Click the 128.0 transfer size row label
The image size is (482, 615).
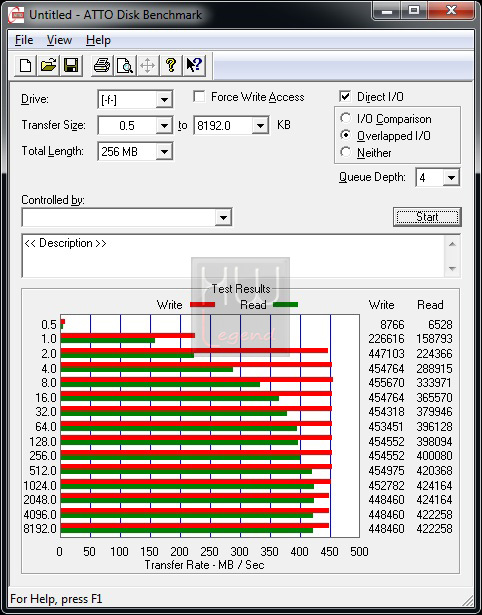point(43,442)
